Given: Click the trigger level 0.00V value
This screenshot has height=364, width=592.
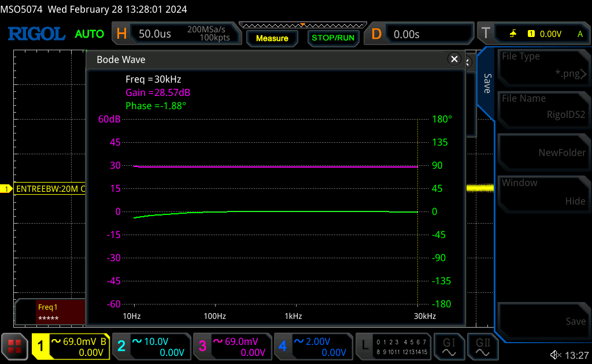Looking at the screenshot, I should [x=550, y=34].
